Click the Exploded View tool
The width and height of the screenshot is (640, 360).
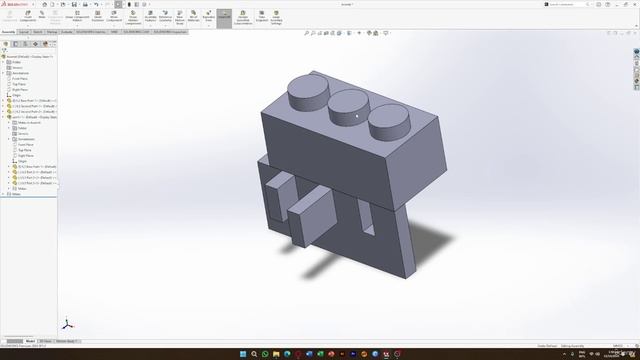click(209, 16)
